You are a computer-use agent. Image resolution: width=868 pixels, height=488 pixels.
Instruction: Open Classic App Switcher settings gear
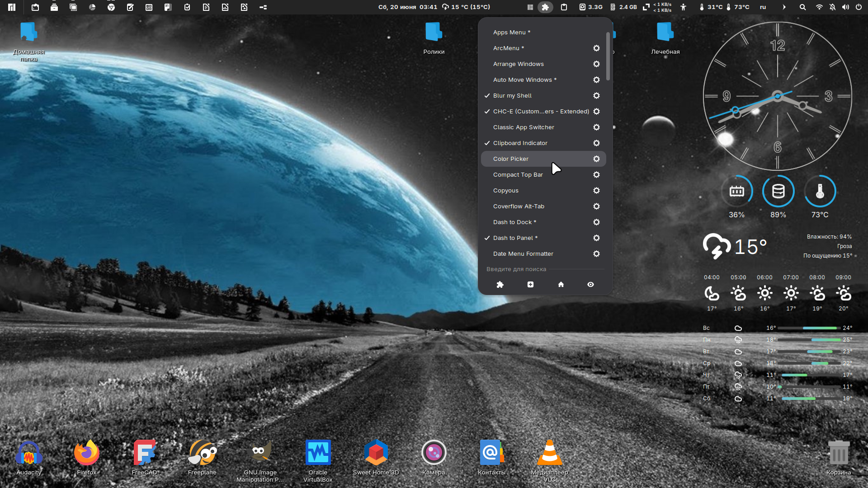596,127
